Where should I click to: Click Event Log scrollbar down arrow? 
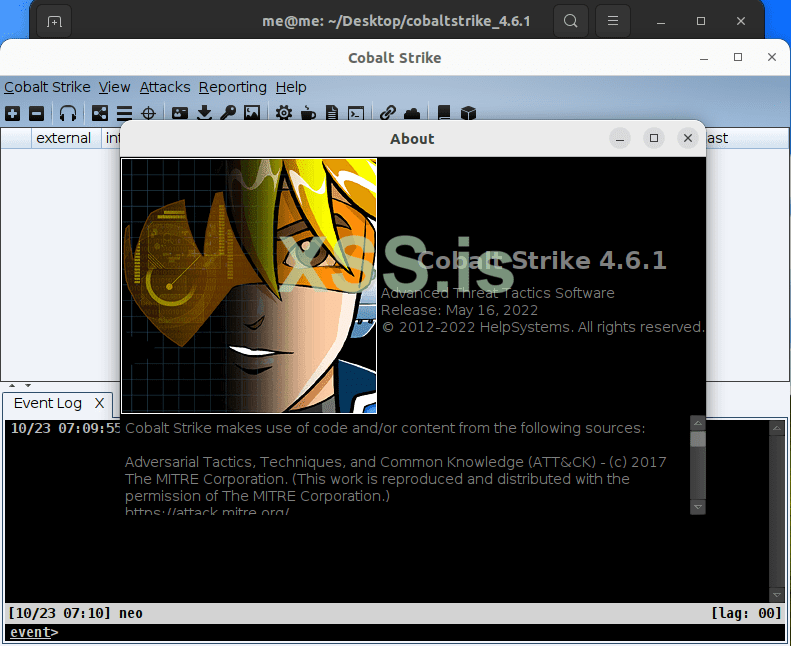[x=776, y=595]
